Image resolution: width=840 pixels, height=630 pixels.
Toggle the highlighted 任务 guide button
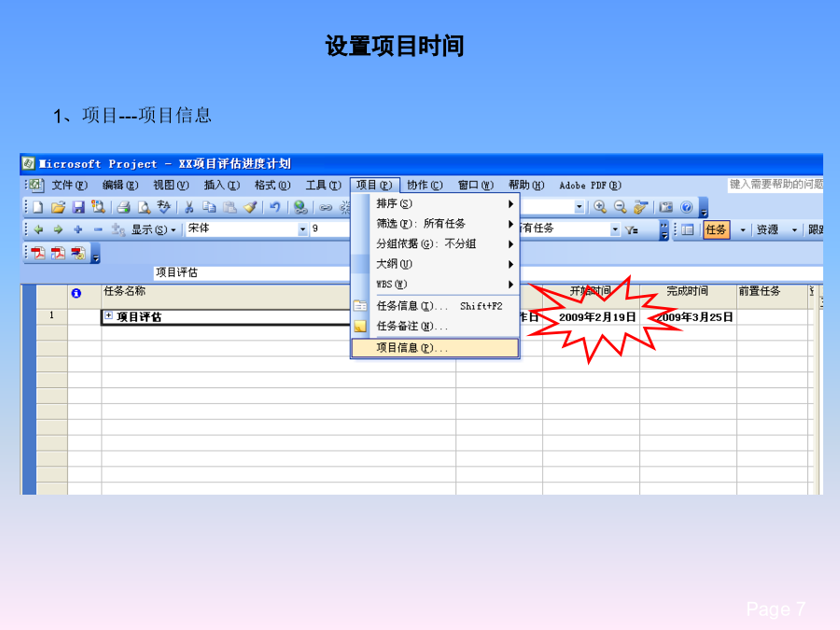[x=716, y=231]
